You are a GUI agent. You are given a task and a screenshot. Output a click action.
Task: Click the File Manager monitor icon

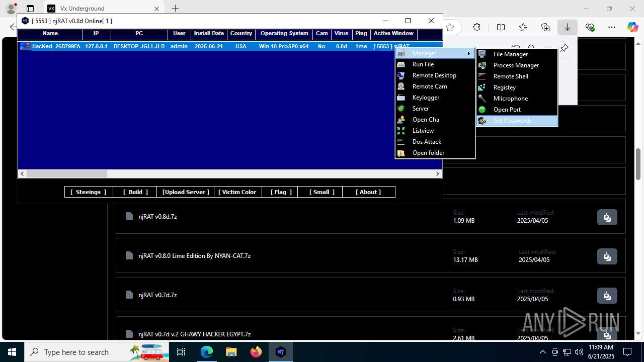point(482,54)
